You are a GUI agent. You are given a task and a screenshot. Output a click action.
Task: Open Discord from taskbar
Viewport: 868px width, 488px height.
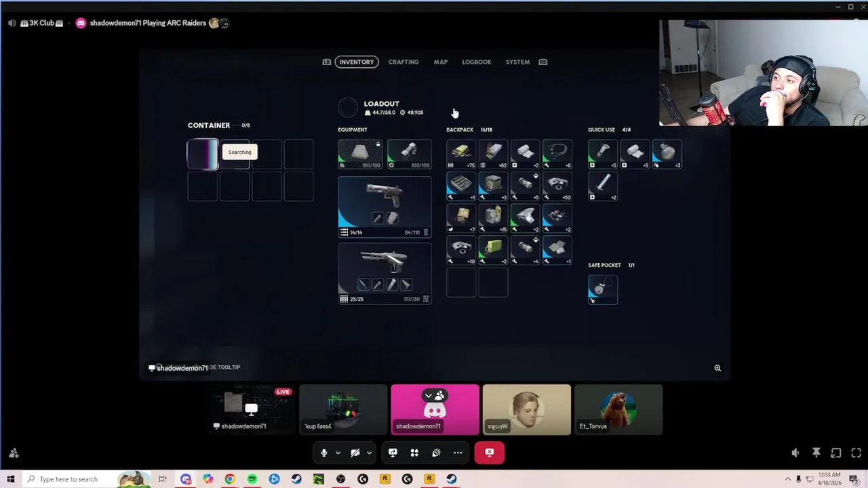coord(186,479)
